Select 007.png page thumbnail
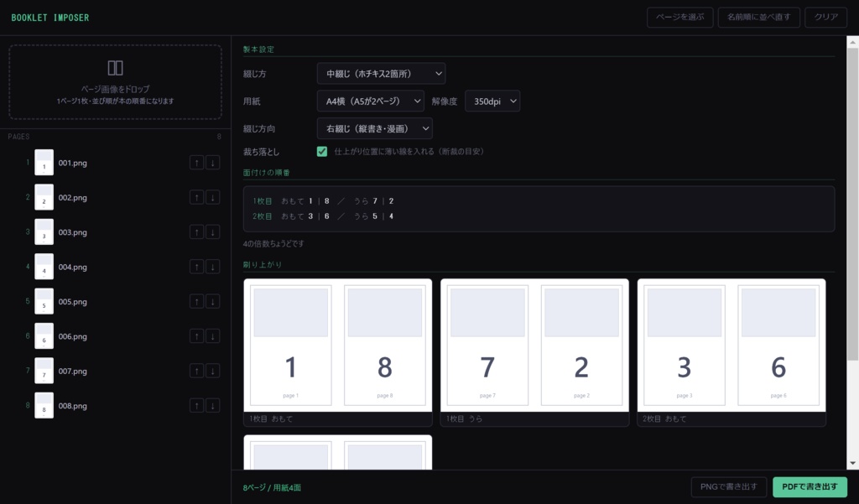Screen dimensions: 859x504 pyautogui.click(x=44, y=371)
